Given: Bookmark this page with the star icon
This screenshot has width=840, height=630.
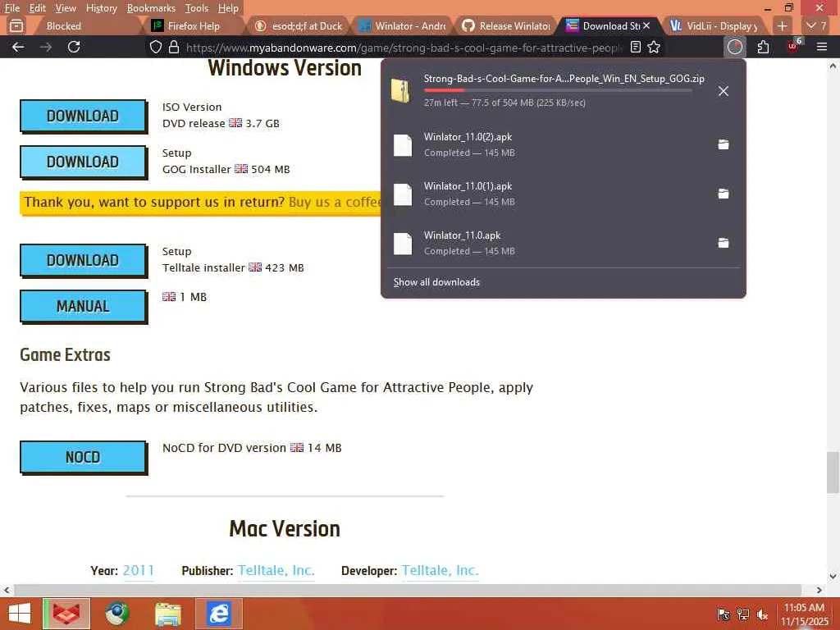Looking at the screenshot, I should pyautogui.click(x=654, y=47).
